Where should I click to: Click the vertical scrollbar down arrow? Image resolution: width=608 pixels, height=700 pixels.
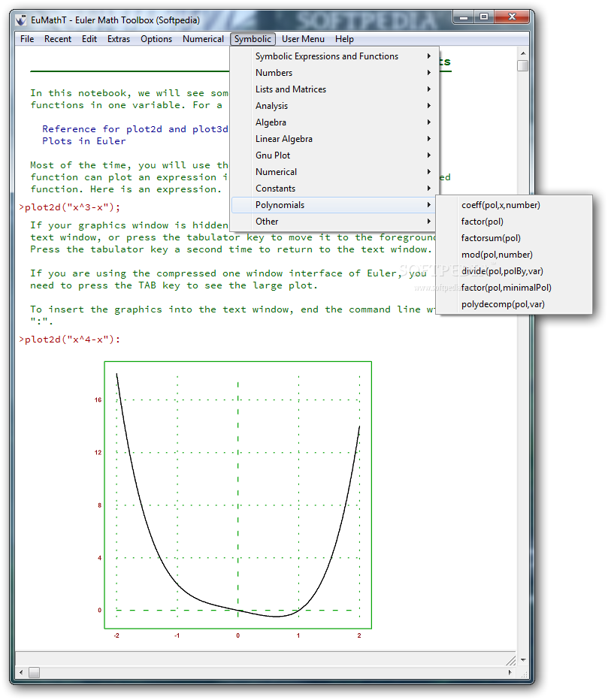pos(522,659)
